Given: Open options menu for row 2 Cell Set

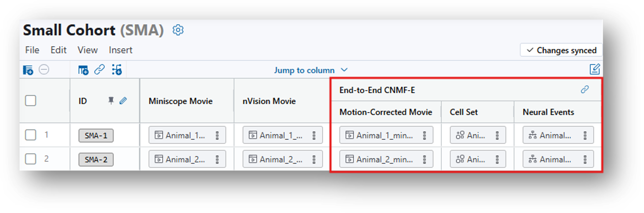Looking at the screenshot, I should [x=497, y=159].
